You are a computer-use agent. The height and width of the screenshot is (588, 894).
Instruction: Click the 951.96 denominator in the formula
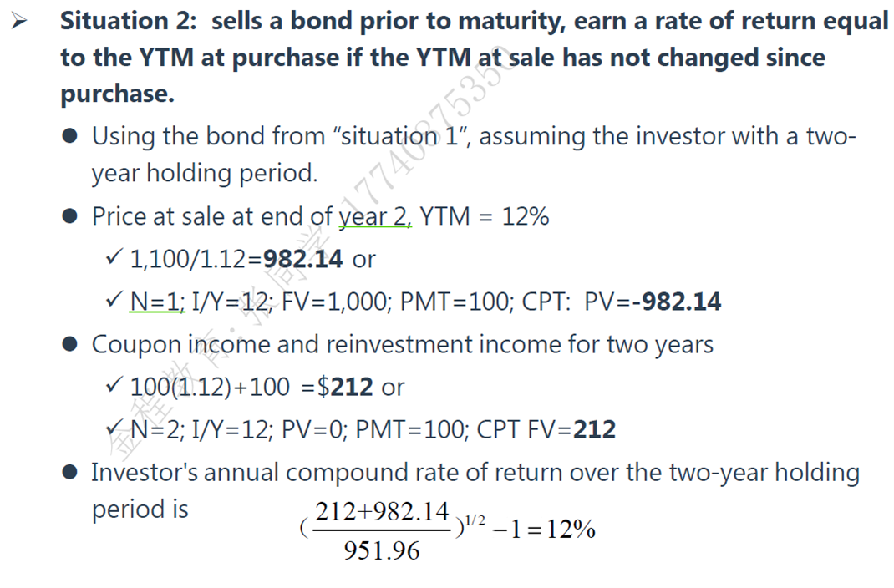click(382, 551)
